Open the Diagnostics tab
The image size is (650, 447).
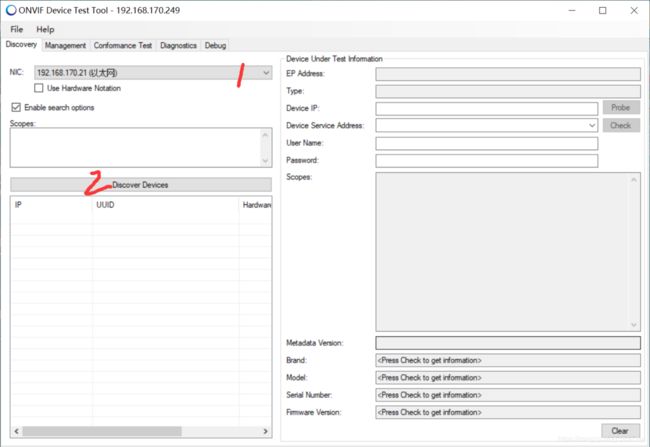(178, 46)
